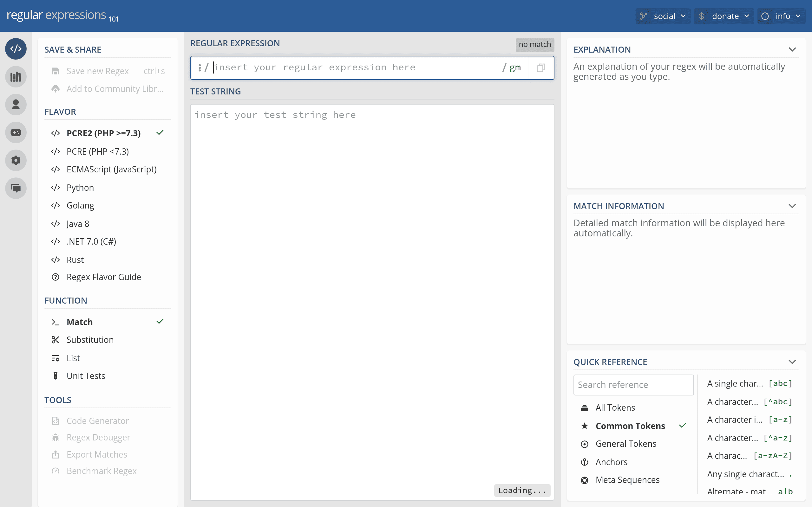Viewport: 812px width, 507px height.
Task: Focus the Search reference input field
Action: pyautogui.click(x=633, y=385)
